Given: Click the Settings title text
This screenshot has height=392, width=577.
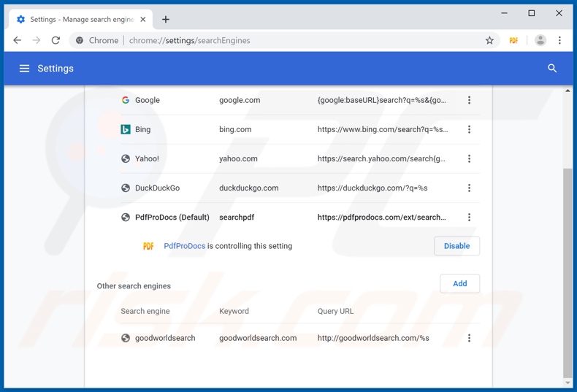Looking at the screenshot, I should pos(56,69).
